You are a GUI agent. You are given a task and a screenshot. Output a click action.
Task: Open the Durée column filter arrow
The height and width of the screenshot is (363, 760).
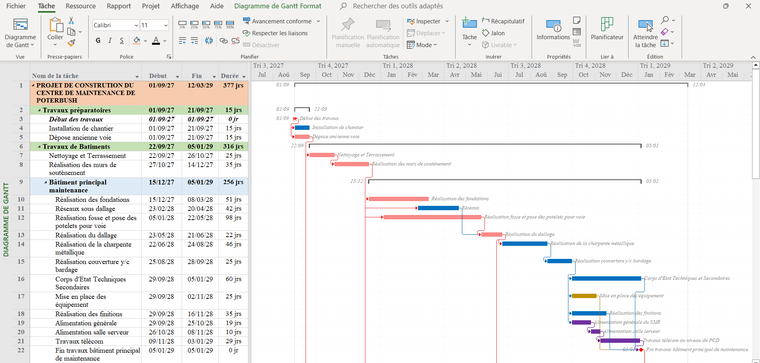pyautogui.click(x=243, y=77)
